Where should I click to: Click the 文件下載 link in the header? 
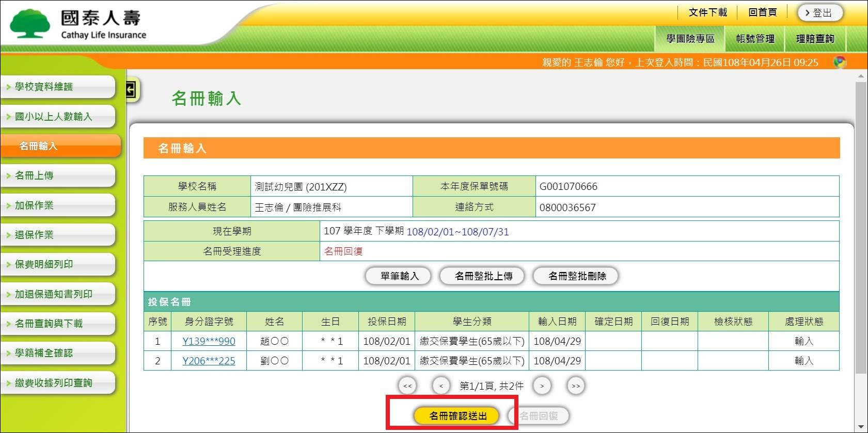click(707, 12)
